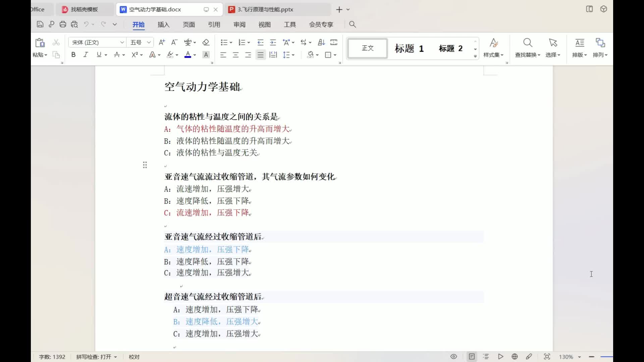Toggle justify alignment button

260,55
